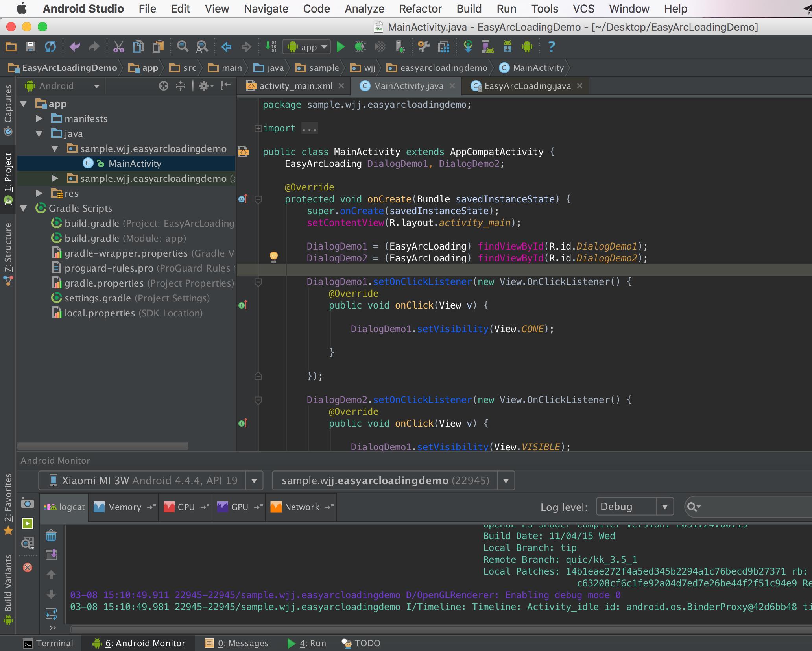The height and width of the screenshot is (651, 812).
Task: Open the app run configuration dropdown
Action: (307, 47)
